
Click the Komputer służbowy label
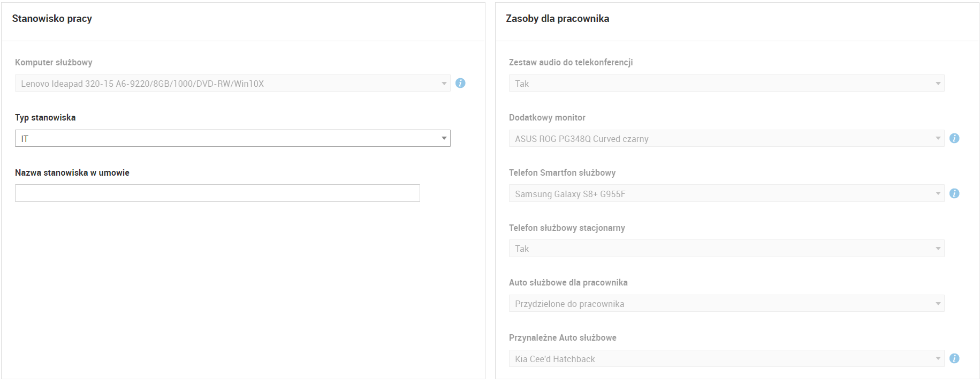click(54, 62)
